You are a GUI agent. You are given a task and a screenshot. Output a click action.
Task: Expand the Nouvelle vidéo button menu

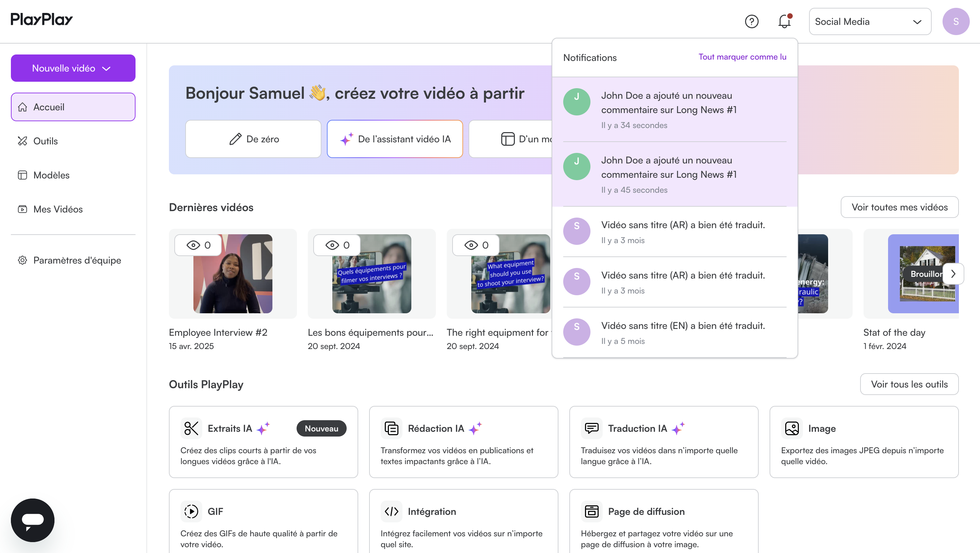point(73,68)
